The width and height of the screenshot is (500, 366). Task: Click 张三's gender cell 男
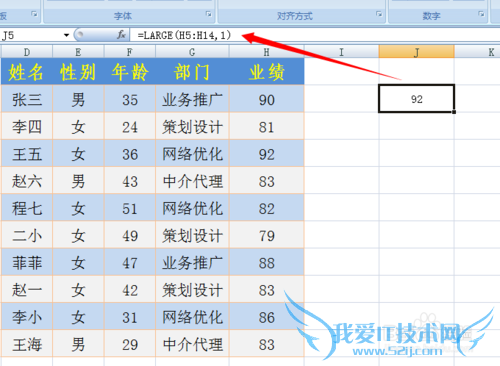[x=78, y=99]
